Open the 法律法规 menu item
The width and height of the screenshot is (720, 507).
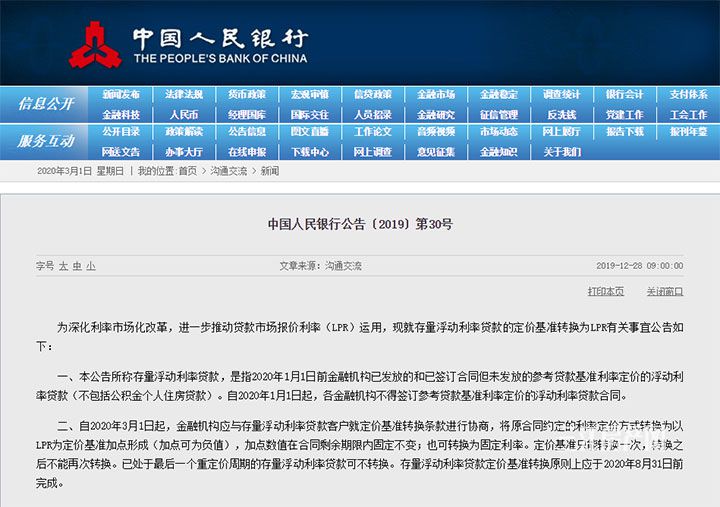coord(184,95)
